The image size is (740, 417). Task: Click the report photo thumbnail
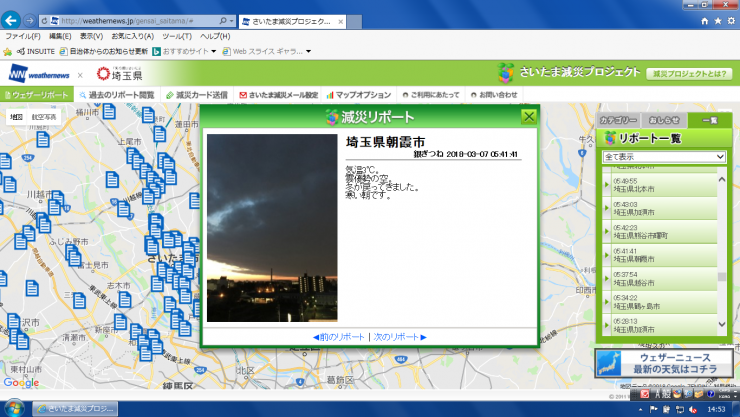(x=266, y=228)
